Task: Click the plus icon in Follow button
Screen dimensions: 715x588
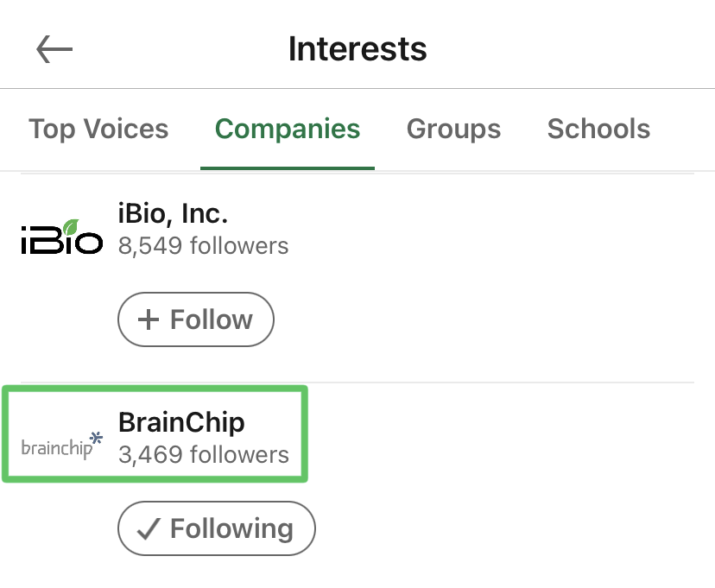Action: coord(149,319)
